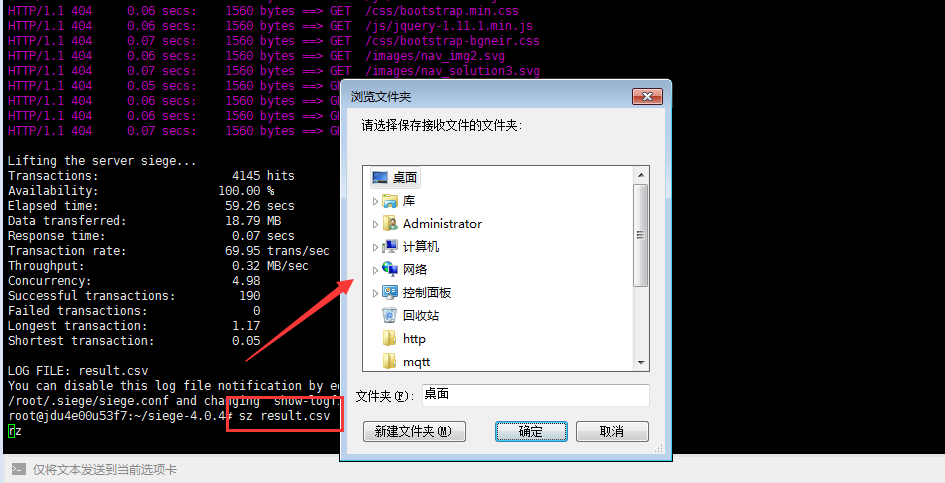Select the mqtt folder in tree
This screenshot has height=483, width=945.
[x=406, y=362]
